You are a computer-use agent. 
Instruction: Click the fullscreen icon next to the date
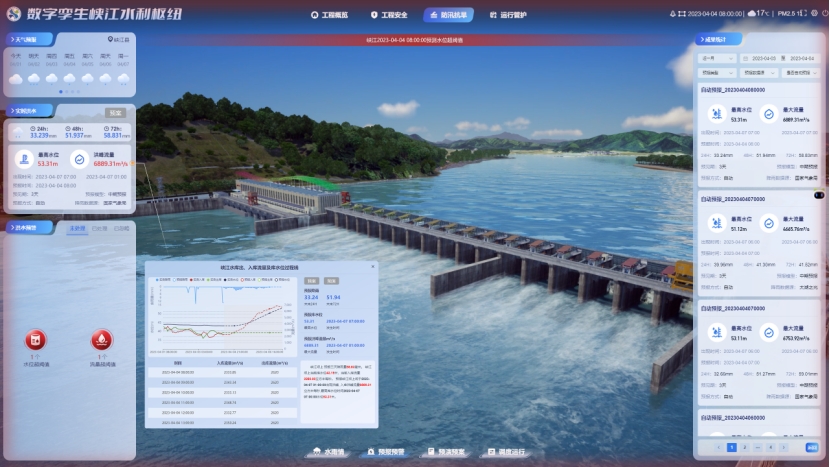(682, 14)
